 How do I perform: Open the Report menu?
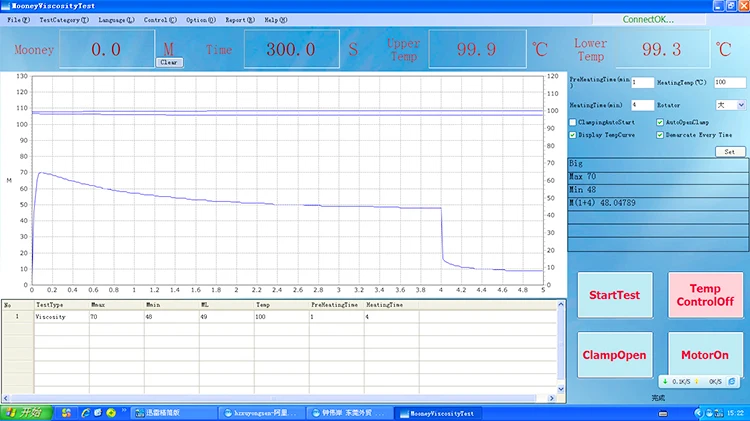238,19
